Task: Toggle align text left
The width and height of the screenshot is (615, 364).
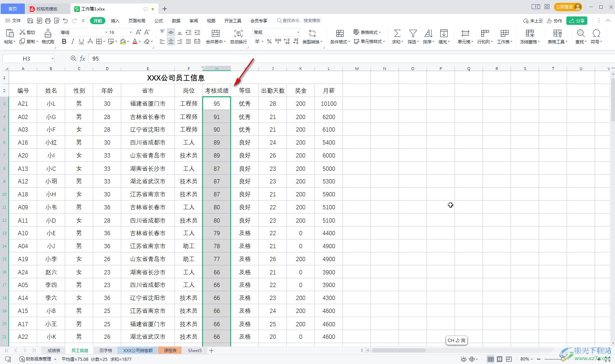Action: (162, 42)
